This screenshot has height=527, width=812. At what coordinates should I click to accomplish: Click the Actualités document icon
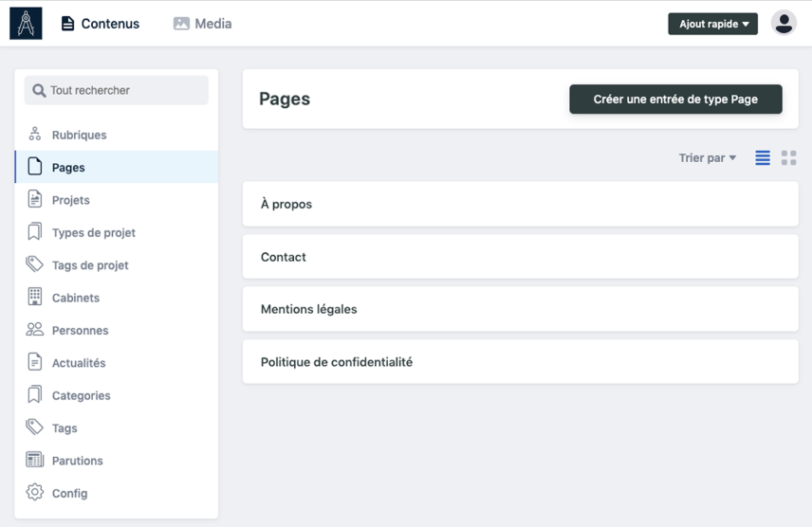pos(35,362)
